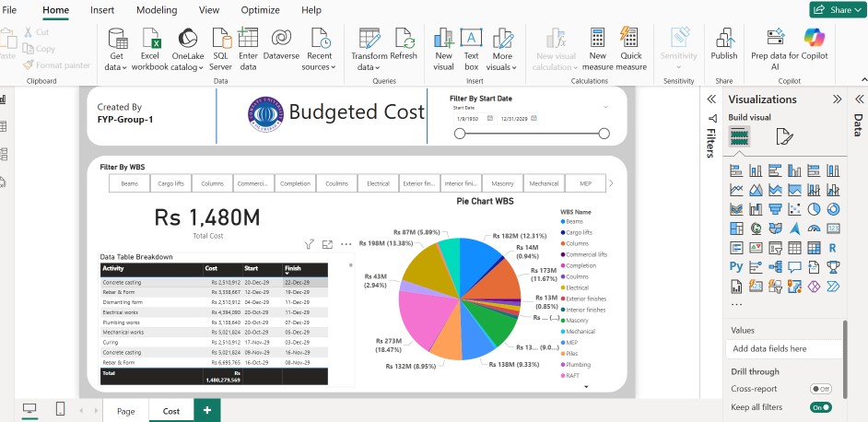Select the stacked bar chart visual icon
The height and width of the screenshot is (422, 868).
click(x=736, y=170)
